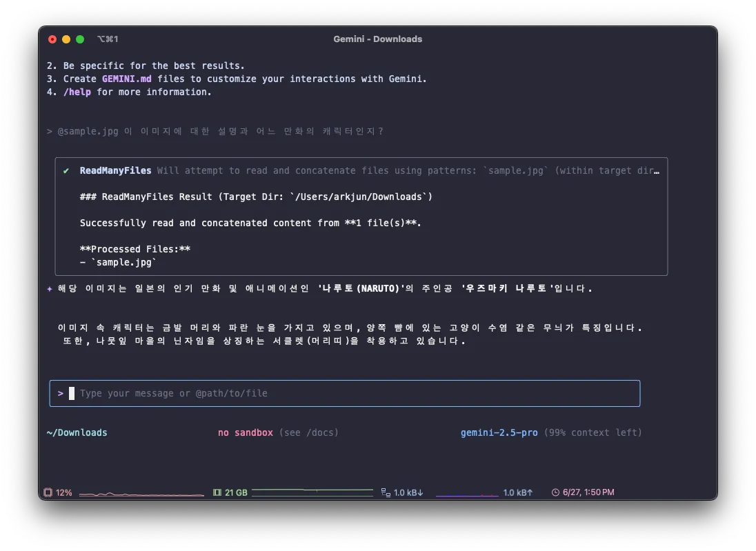Click the CPU usage sparkline graph
Viewport: 756px width, 551px height.
[141, 494]
